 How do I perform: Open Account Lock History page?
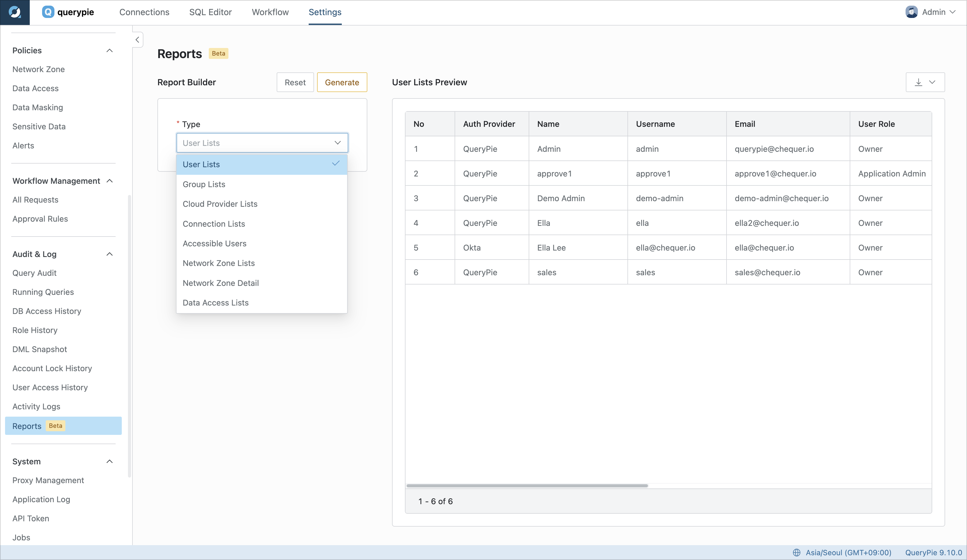[x=52, y=368]
